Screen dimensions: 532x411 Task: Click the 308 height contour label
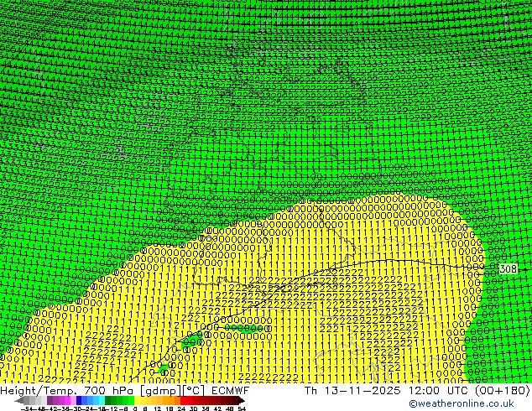(x=509, y=269)
